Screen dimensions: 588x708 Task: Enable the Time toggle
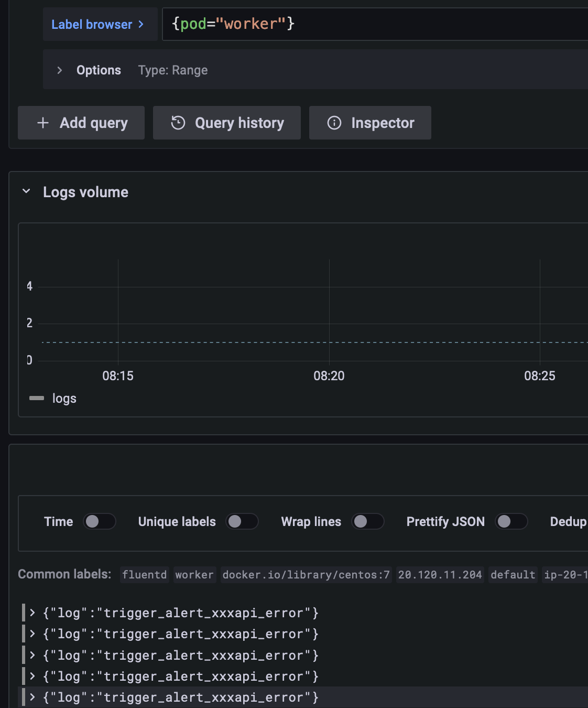point(100,521)
